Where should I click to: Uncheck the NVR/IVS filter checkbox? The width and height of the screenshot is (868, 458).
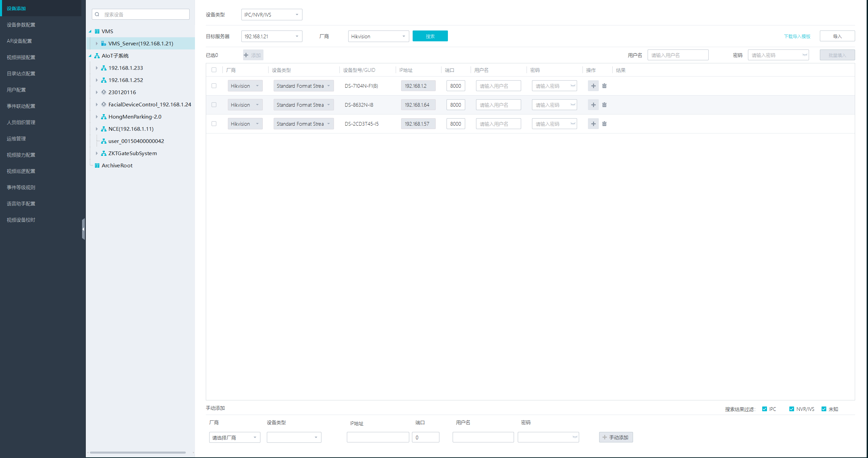pos(791,409)
